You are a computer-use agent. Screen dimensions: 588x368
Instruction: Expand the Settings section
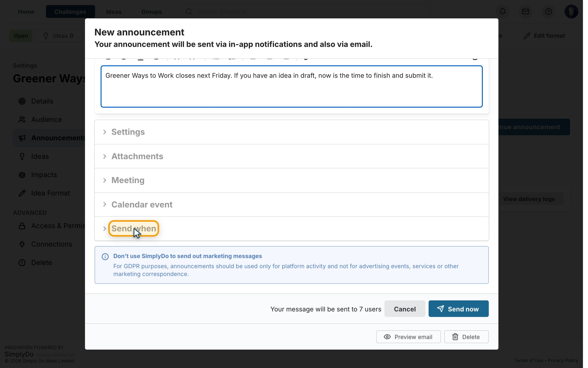tap(291, 132)
